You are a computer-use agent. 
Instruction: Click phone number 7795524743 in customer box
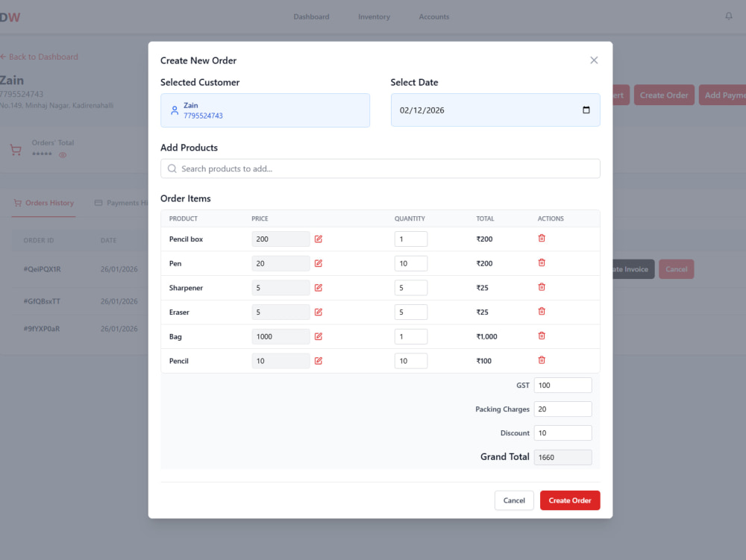[x=203, y=116]
